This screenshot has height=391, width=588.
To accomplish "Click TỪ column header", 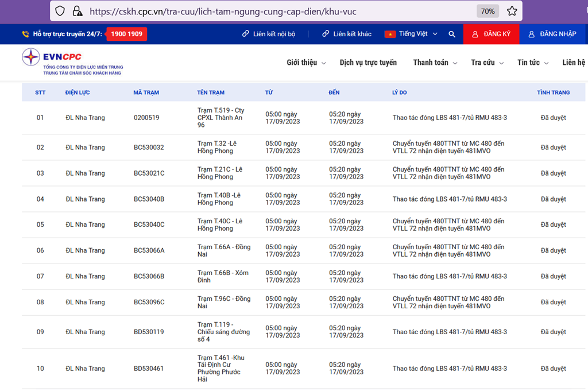I will pyautogui.click(x=269, y=92).
